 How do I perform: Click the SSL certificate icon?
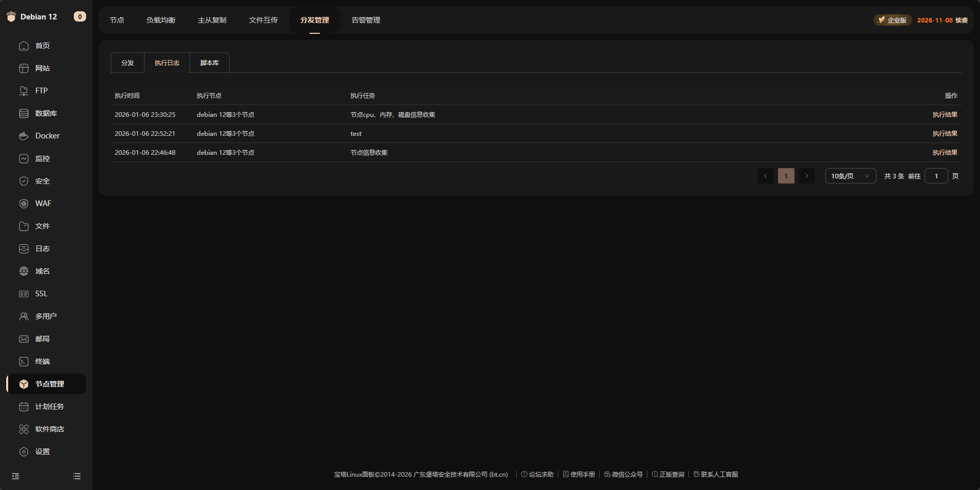point(24,294)
